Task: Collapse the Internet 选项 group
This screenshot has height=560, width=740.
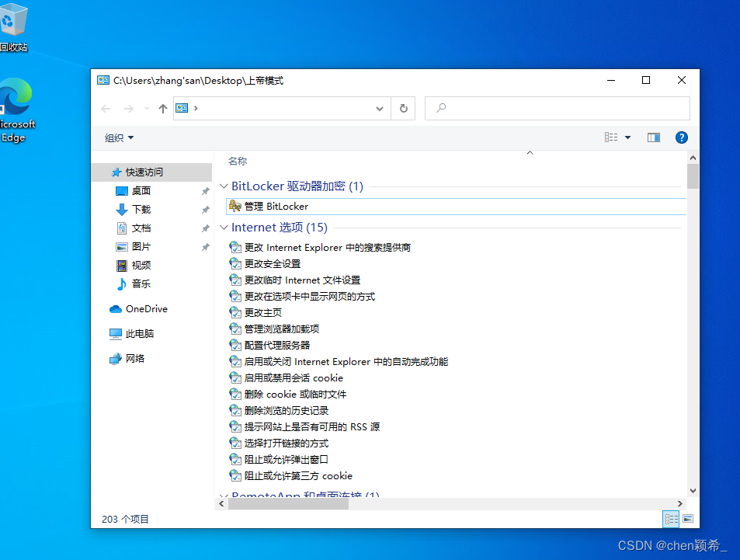Action: point(224,227)
